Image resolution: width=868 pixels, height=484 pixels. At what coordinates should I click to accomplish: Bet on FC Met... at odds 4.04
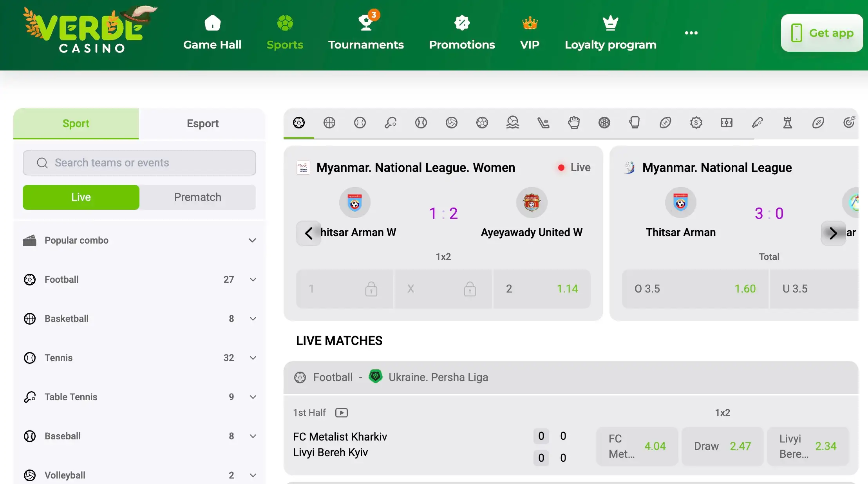(x=637, y=446)
